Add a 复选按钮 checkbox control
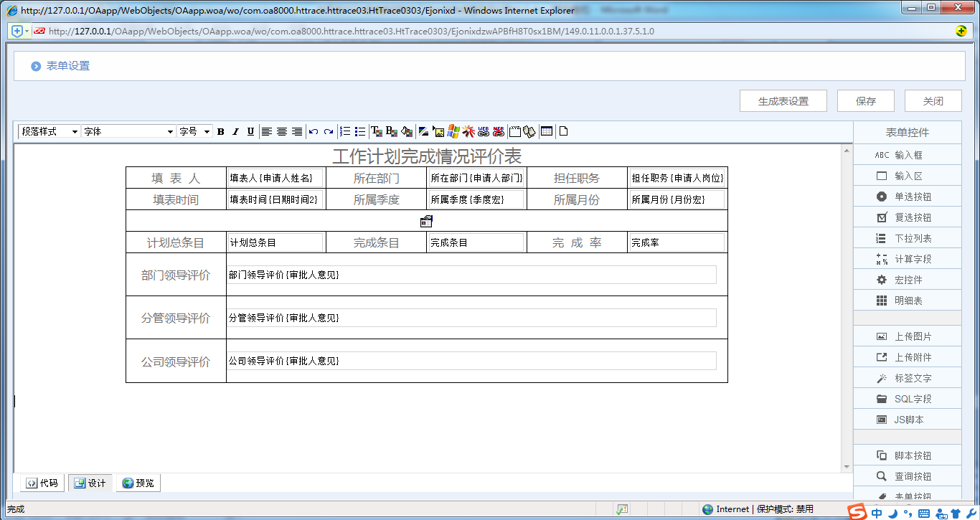980x520 pixels. 907,217
